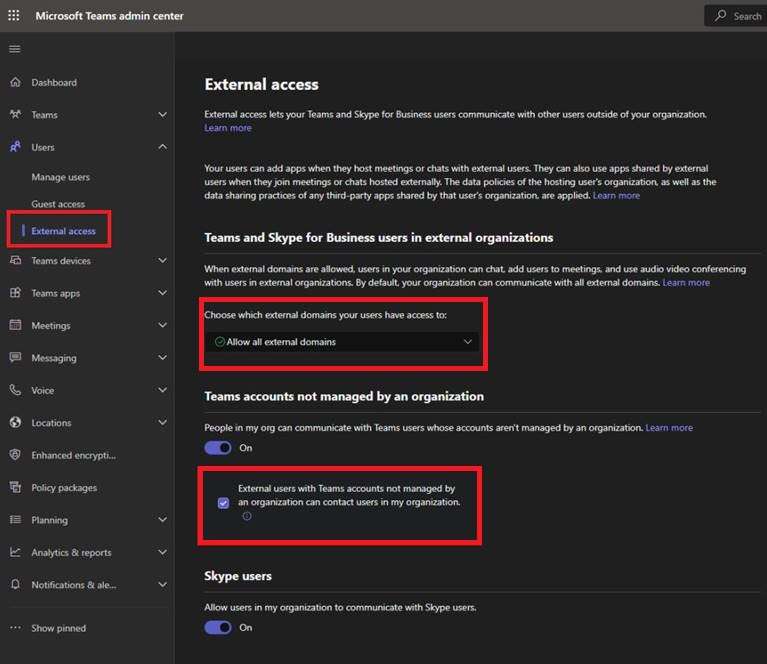
Task: Click Learn more under External access description
Action: [228, 128]
